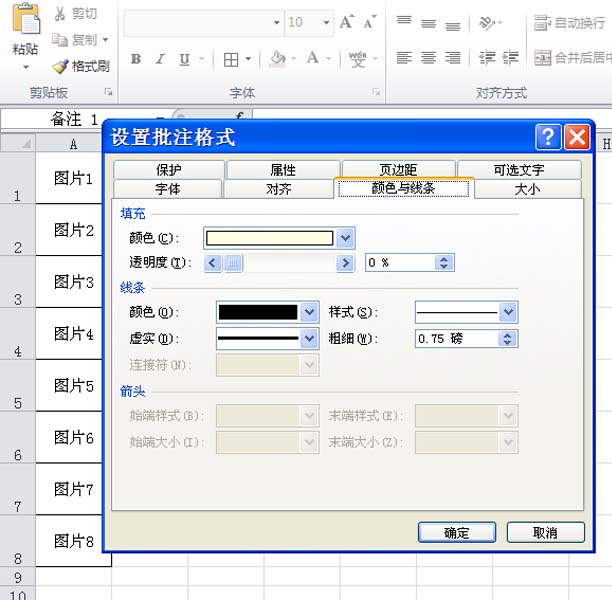The height and width of the screenshot is (600, 612).
Task: Click Decrease Indent icon
Action: click(487, 58)
